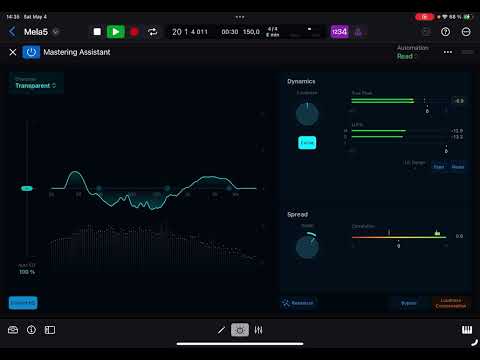480x360 pixels.
Task: Show the piano keyboard play surface
Action: [467, 330]
